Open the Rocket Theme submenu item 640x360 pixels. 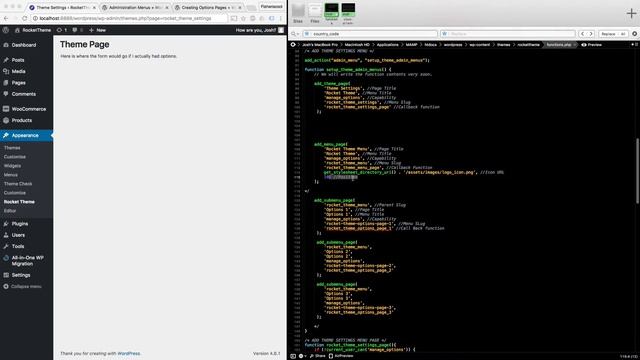click(19, 202)
